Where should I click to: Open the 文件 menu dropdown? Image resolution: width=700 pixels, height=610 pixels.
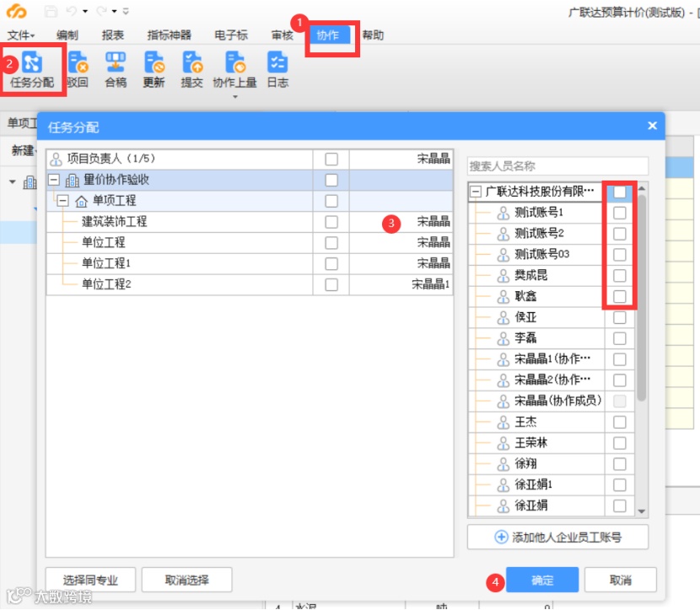pyautogui.click(x=20, y=35)
